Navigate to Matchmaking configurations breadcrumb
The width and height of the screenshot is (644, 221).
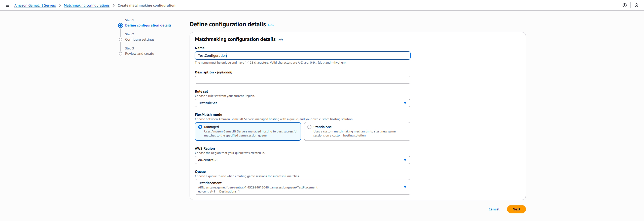tap(87, 5)
